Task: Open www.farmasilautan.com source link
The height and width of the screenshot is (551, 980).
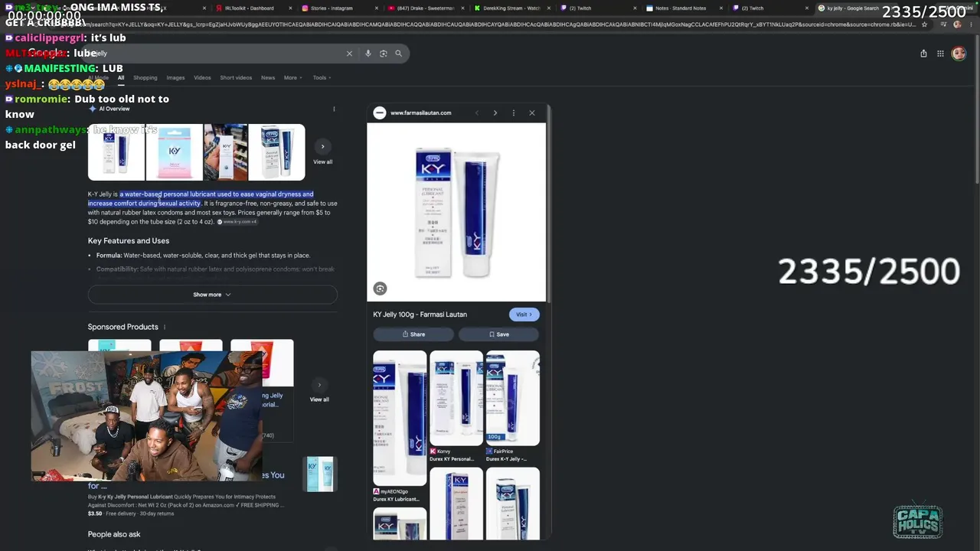Action: click(420, 113)
